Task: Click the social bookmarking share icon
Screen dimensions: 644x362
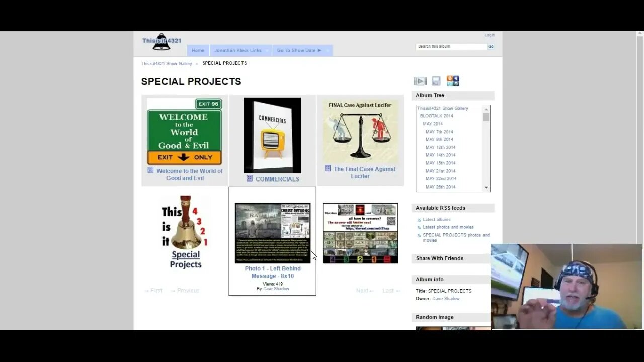Action: tap(453, 81)
